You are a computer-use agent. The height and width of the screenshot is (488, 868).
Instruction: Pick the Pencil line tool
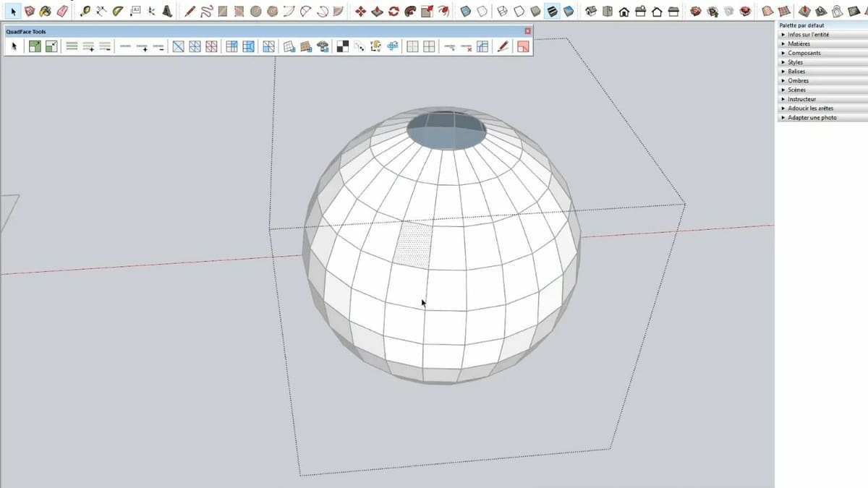[x=190, y=12]
